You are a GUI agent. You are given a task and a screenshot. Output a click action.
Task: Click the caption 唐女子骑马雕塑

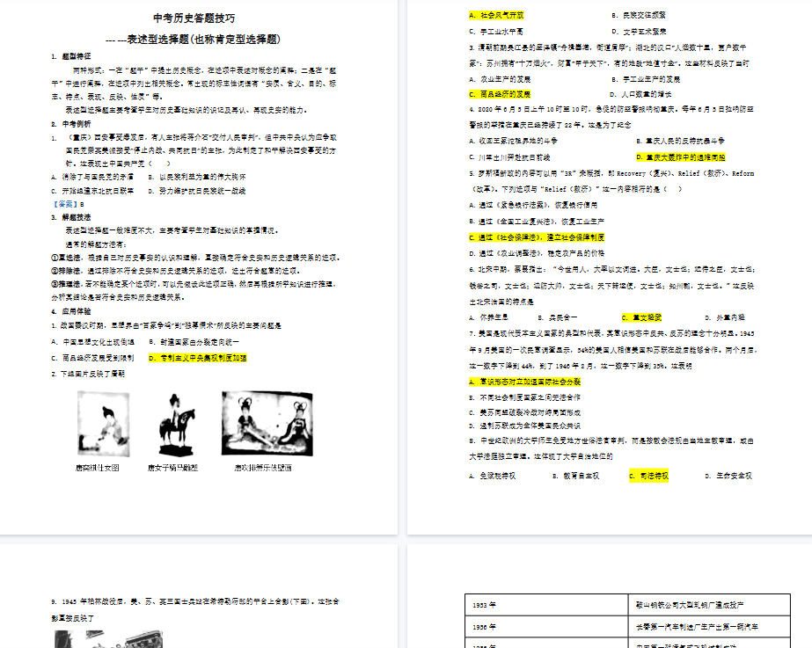173,468
